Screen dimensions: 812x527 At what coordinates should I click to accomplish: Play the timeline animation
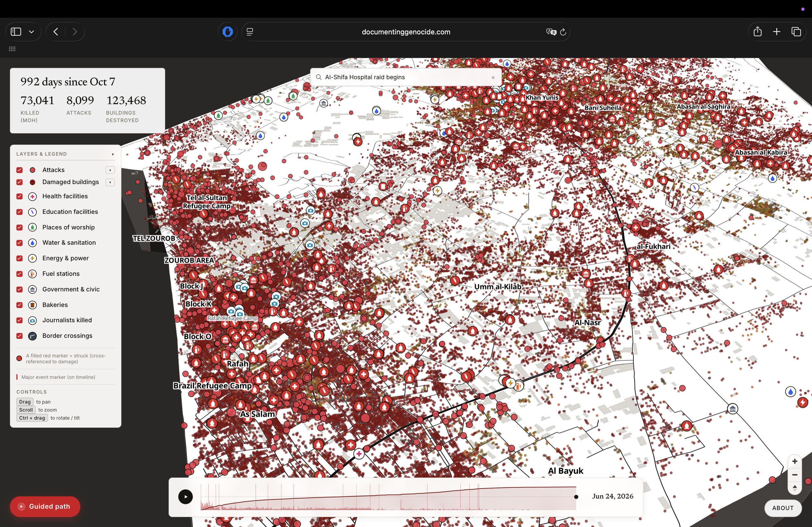(185, 497)
